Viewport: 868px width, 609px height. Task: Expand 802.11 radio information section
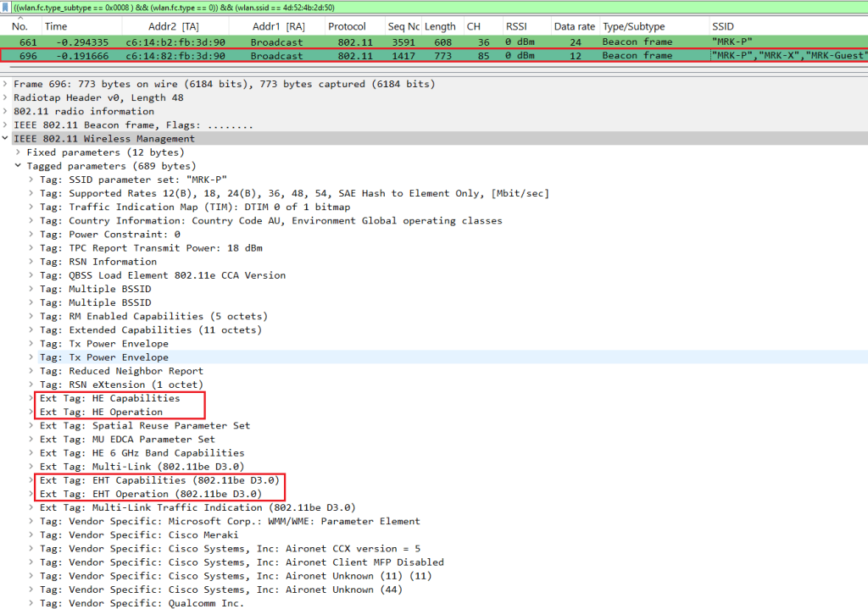pos(6,111)
